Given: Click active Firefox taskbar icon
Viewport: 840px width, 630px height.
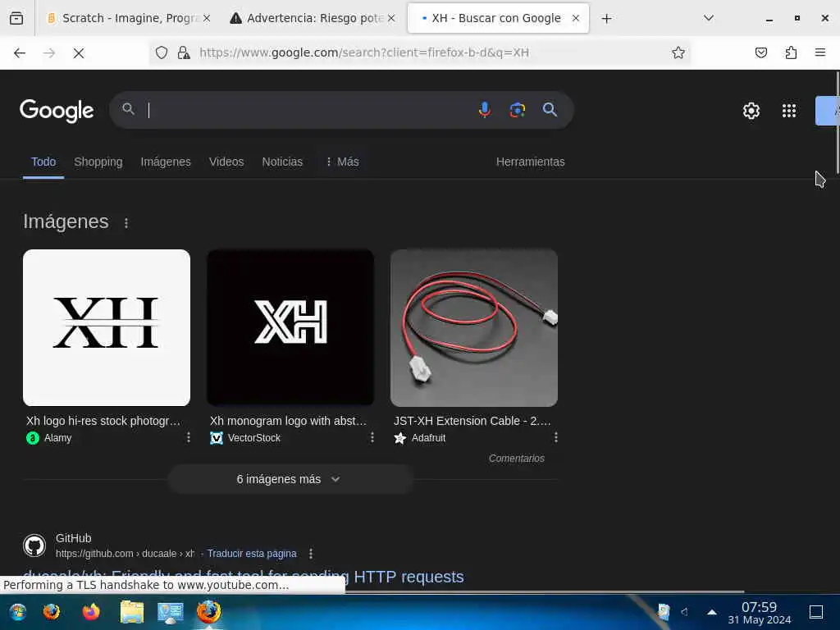Looking at the screenshot, I should (209, 612).
